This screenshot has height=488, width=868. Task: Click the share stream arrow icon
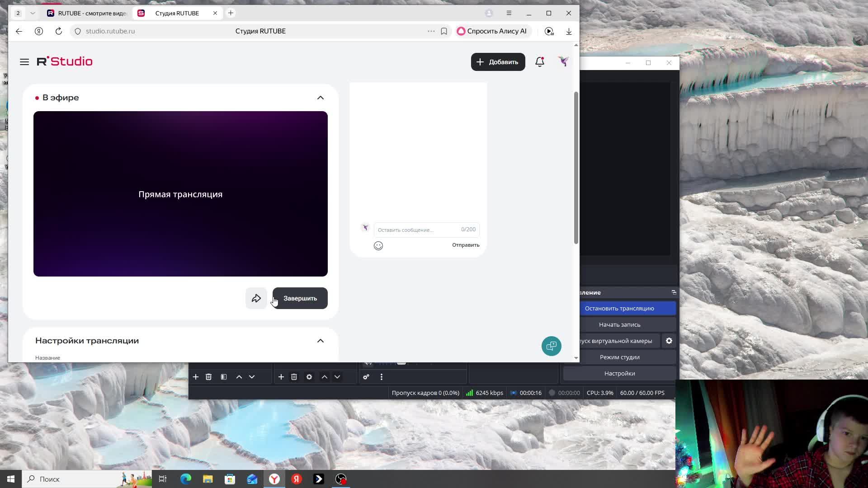256,298
